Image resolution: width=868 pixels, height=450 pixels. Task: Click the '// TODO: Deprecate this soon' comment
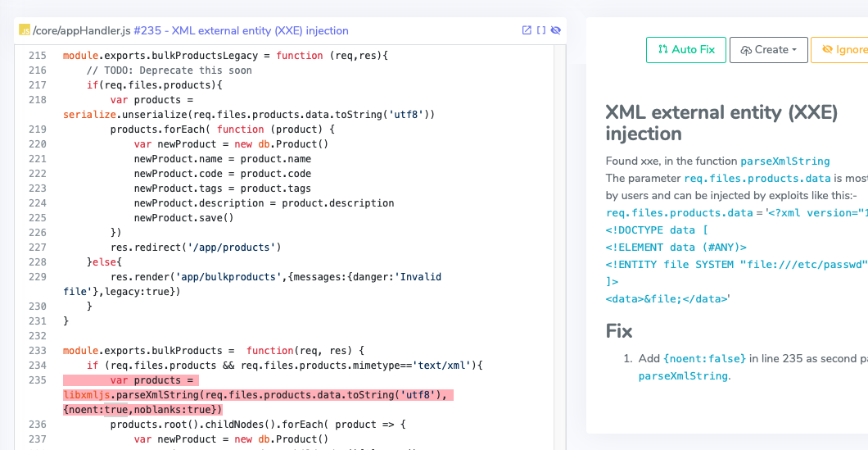169,70
